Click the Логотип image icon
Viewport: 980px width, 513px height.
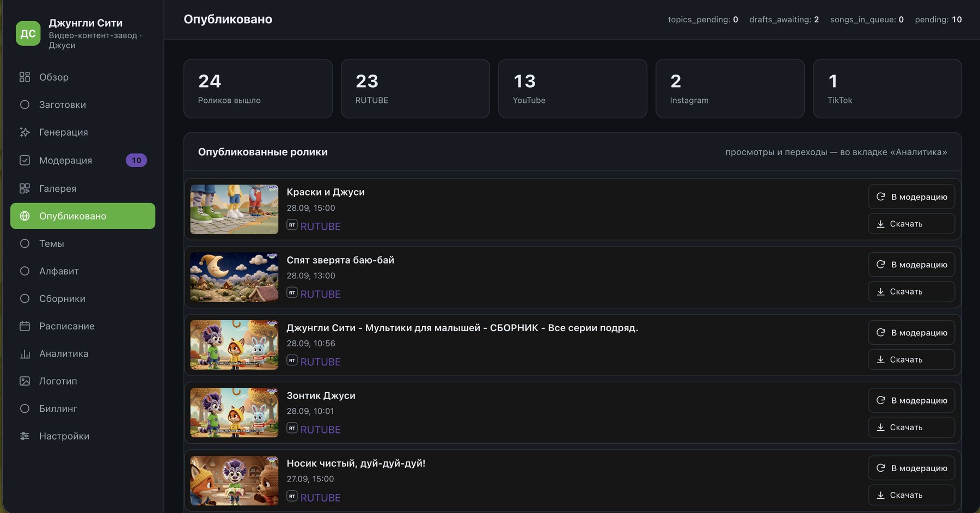24,381
